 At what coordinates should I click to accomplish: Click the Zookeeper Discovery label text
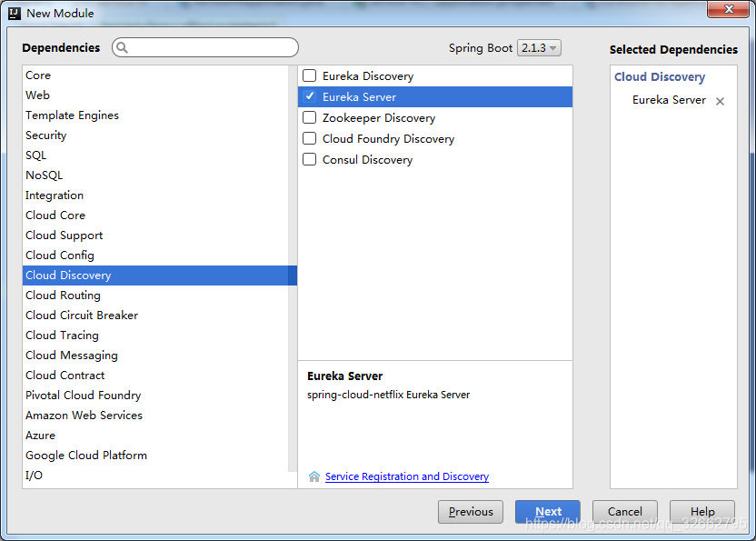tap(379, 118)
